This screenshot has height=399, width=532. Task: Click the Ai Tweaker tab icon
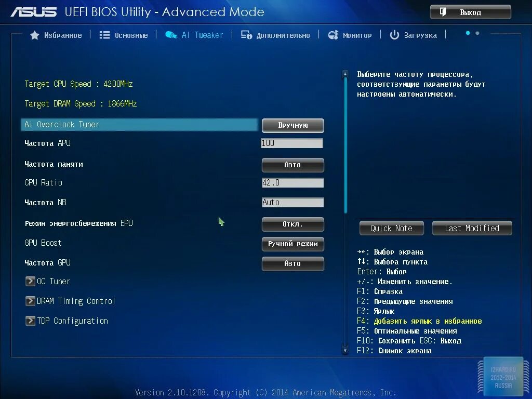(x=171, y=35)
